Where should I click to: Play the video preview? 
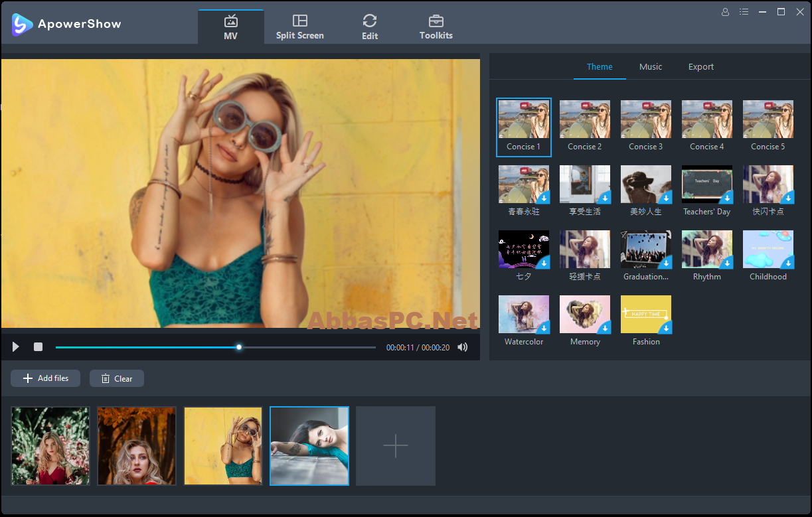(16, 347)
